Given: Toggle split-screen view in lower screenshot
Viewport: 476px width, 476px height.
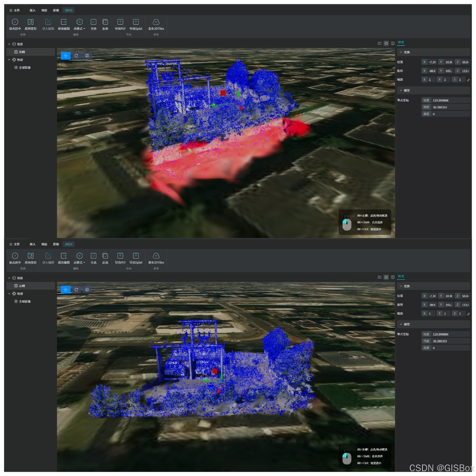Looking at the screenshot, I should click(393, 277).
